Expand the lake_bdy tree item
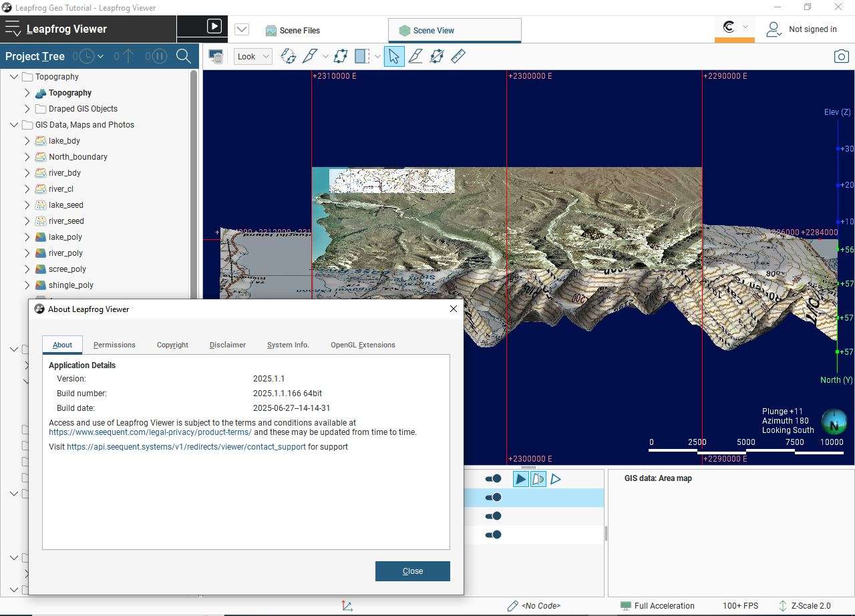The width and height of the screenshot is (855, 616). [27, 141]
